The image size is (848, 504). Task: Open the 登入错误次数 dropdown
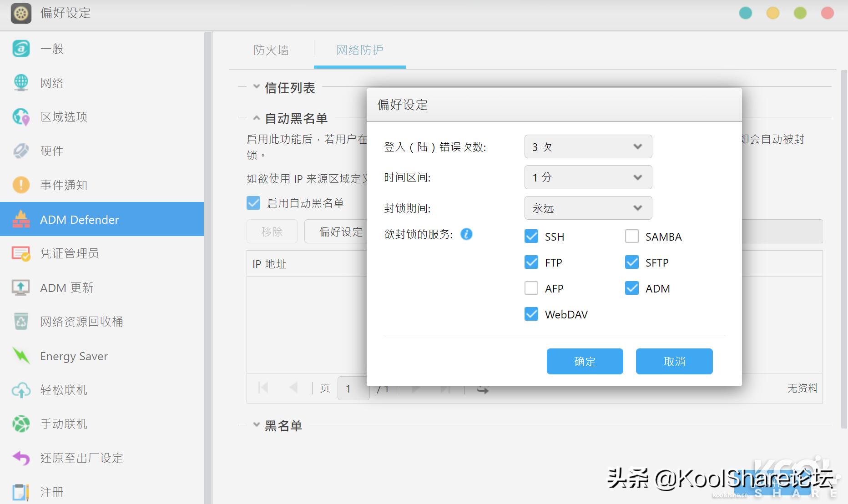(x=588, y=146)
